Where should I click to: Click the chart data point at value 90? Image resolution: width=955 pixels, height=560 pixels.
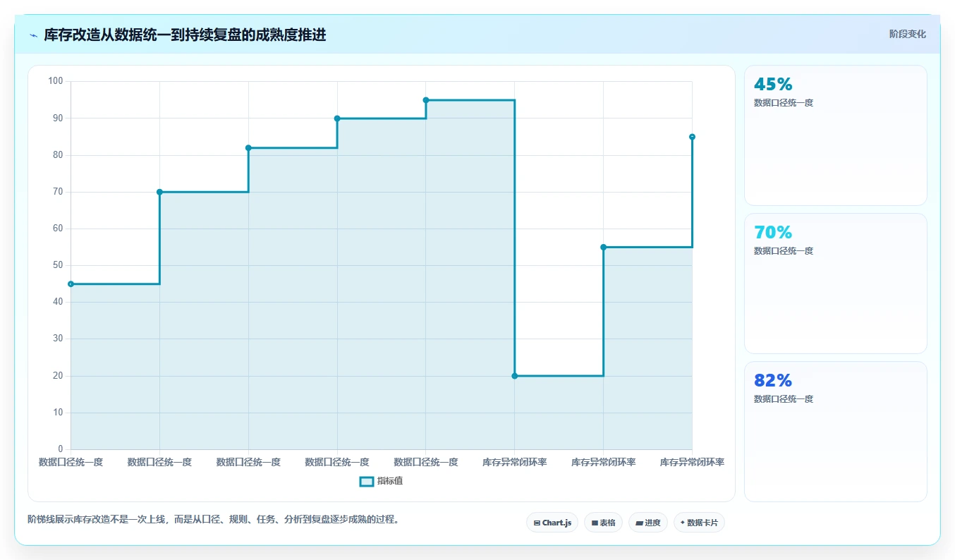[337, 118]
